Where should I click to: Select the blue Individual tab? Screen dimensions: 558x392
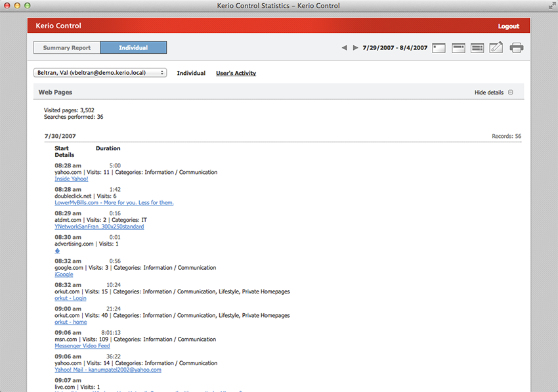[x=133, y=48]
